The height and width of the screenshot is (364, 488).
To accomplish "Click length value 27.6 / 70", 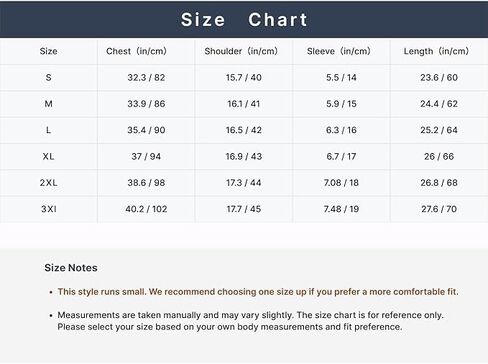I will [439, 209].
